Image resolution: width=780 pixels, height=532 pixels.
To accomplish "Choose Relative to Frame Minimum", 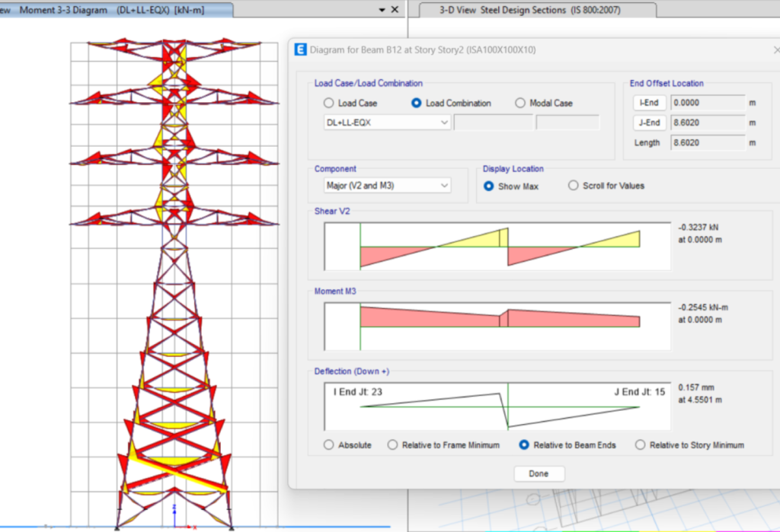I will pos(393,445).
